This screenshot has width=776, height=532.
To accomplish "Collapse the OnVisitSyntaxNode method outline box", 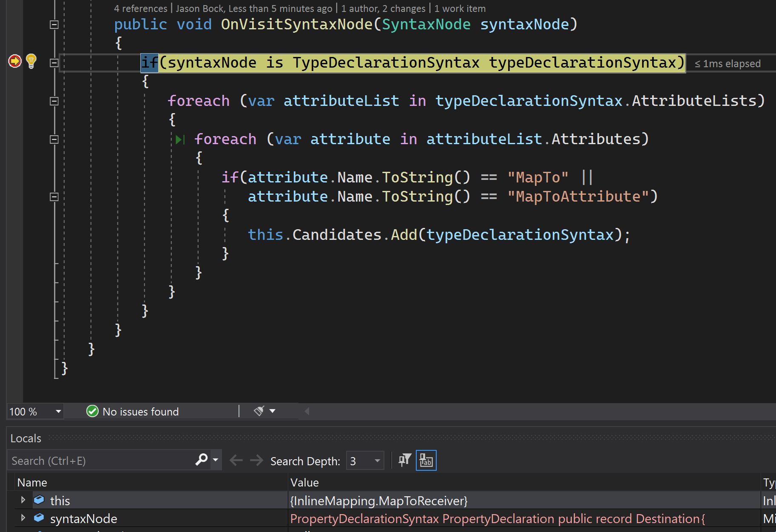I will click(x=54, y=25).
